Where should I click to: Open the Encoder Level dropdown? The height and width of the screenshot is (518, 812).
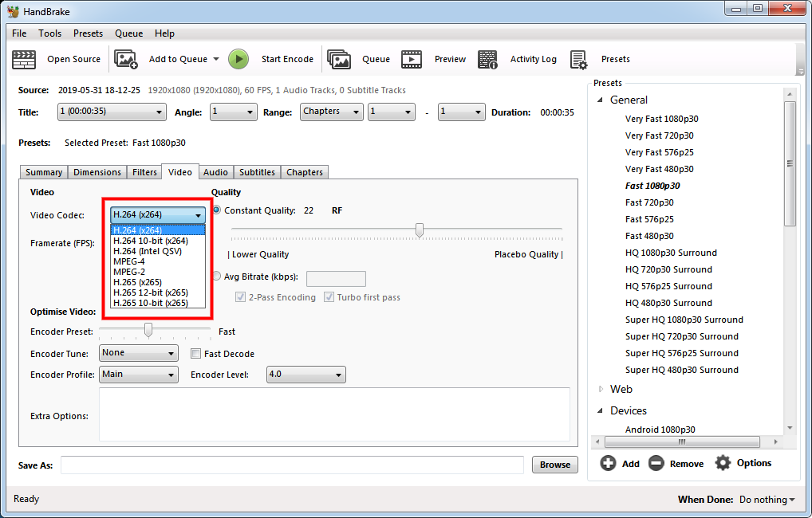pos(306,375)
